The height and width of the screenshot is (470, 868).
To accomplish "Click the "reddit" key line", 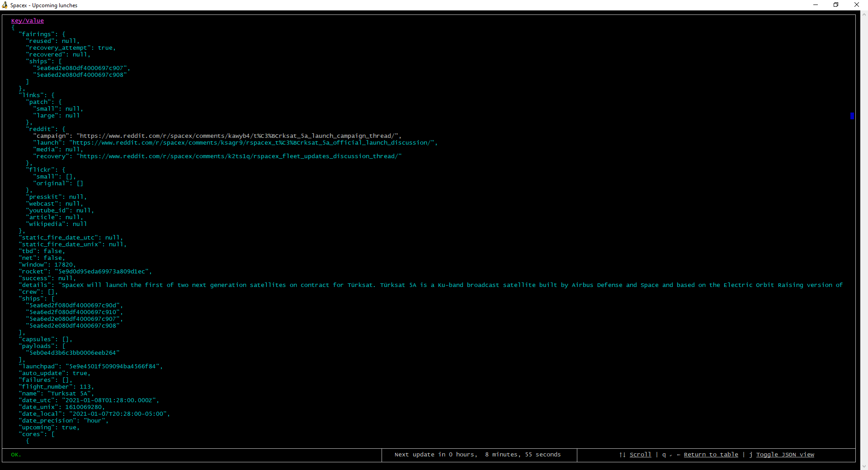I will [x=46, y=129].
